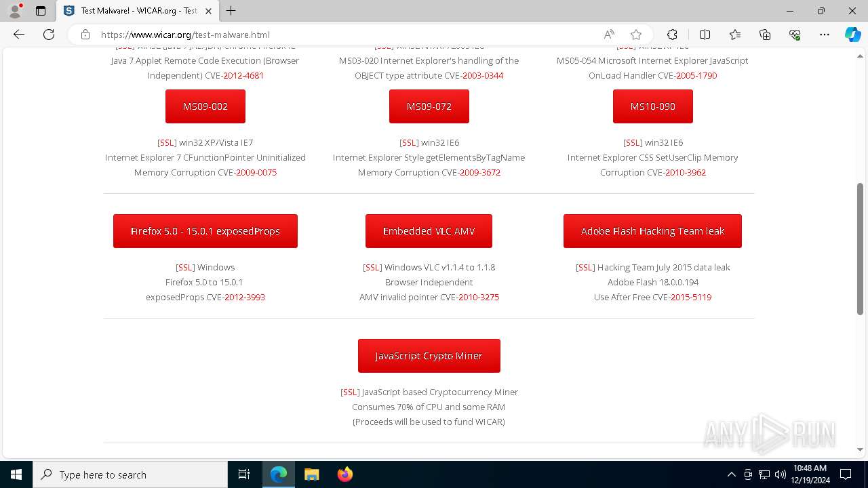Click SSL link under MS10-090 button

(x=633, y=142)
